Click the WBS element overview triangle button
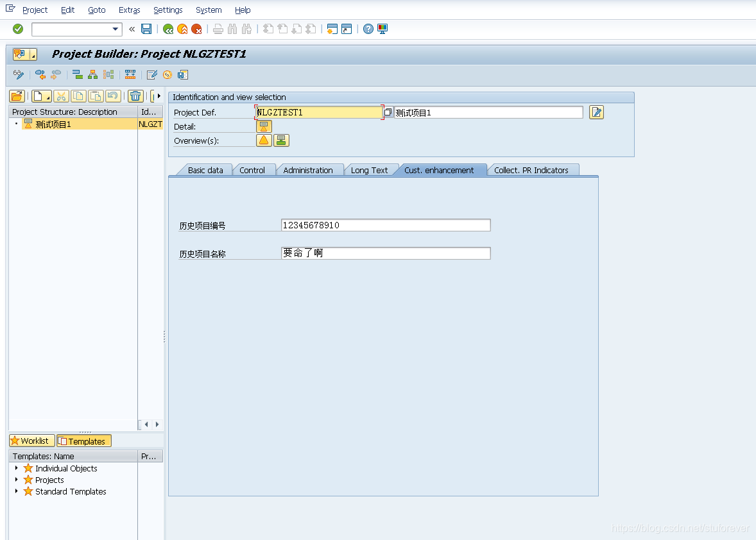 (264, 140)
